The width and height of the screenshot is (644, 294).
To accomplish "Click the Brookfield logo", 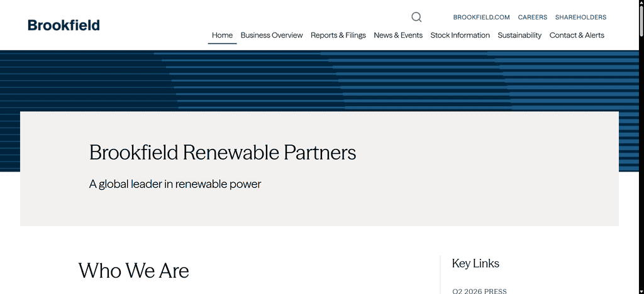I will click(64, 25).
